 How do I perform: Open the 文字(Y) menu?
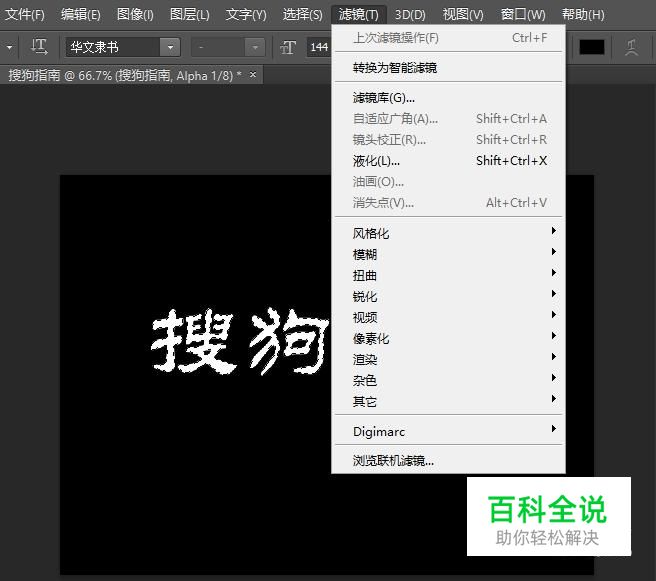[246, 15]
